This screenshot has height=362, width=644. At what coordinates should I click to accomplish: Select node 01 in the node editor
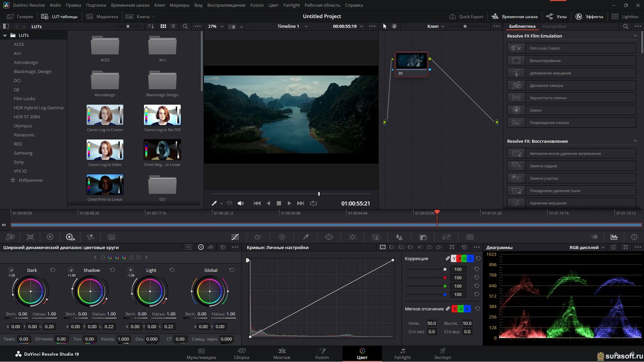[411, 64]
